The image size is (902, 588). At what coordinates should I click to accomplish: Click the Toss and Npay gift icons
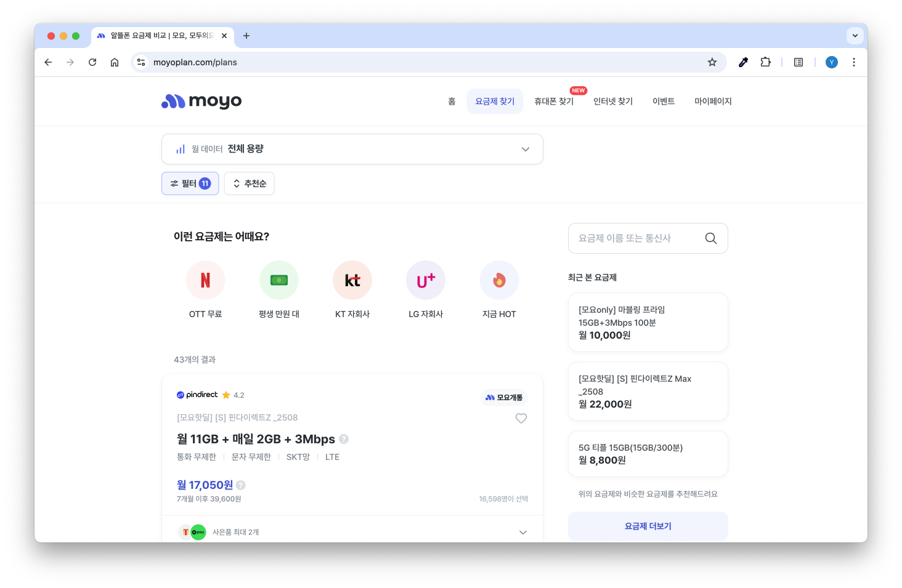pos(192,532)
